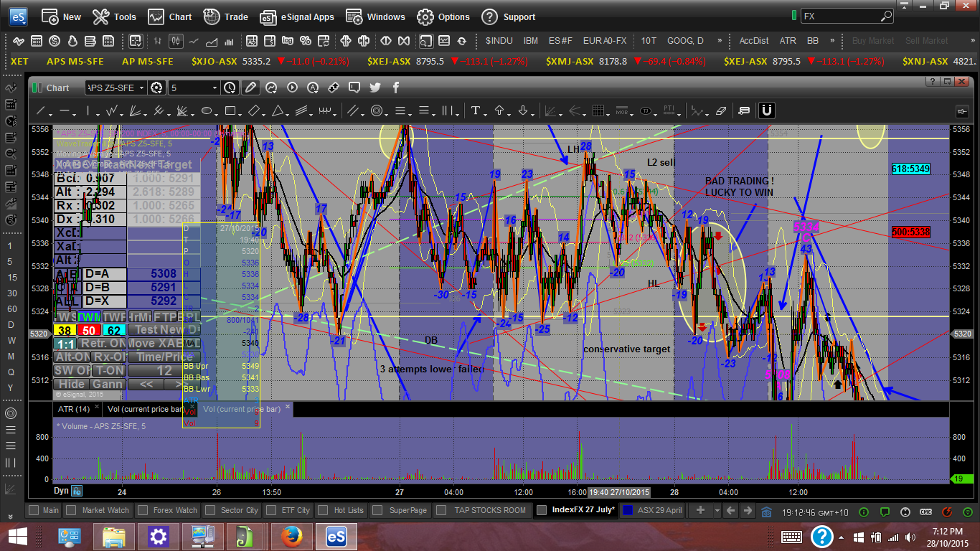This screenshot has height=551, width=980.
Task: Open the Options menu
Action: point(443,17)
